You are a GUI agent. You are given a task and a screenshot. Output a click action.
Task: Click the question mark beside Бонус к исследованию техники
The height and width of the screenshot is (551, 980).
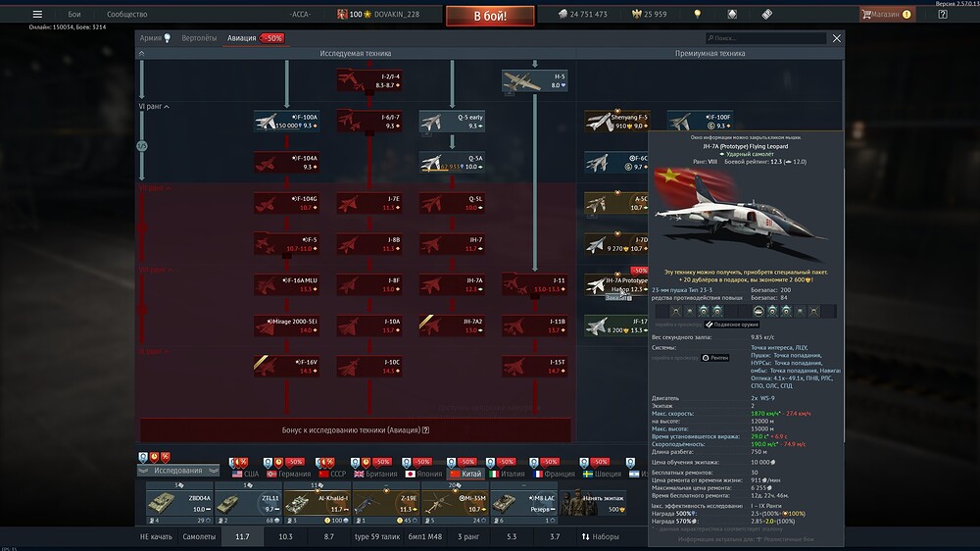pos(425,430)
